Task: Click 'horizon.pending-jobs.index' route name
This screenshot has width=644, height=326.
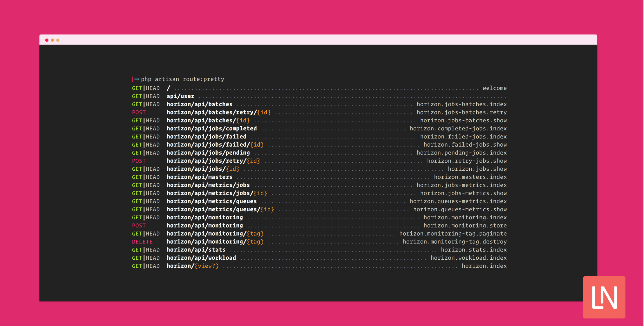Action: click(462, 153)
